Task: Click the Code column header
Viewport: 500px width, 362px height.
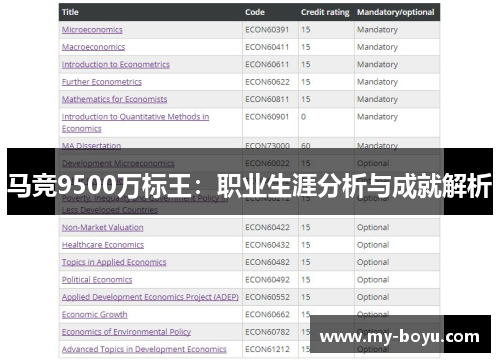Action: tap(255, 12)
